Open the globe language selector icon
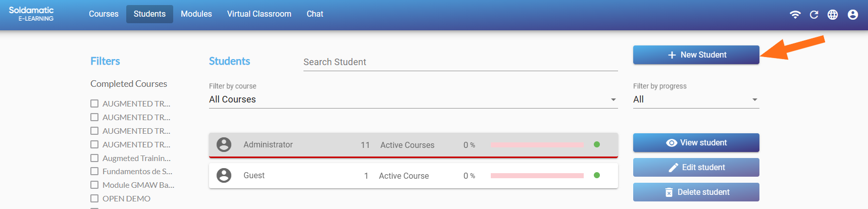The image size is (868, 209). 833,15
